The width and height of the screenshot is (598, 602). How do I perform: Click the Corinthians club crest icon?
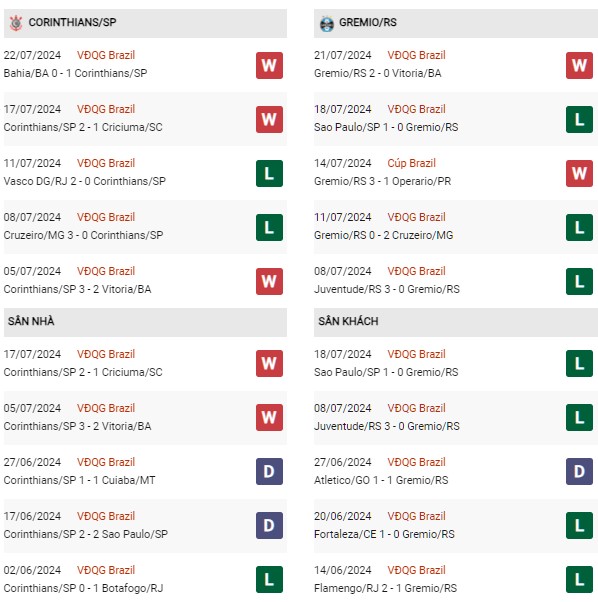point(16,23)
